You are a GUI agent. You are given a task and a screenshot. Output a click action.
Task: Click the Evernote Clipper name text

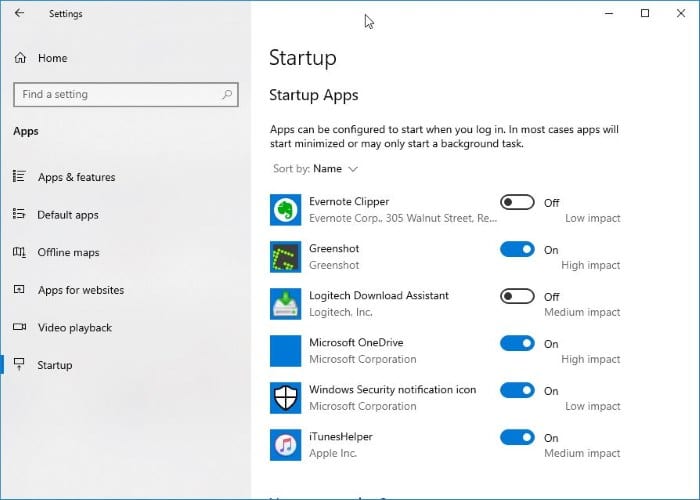pyautogui.click(x=349, y=202)
